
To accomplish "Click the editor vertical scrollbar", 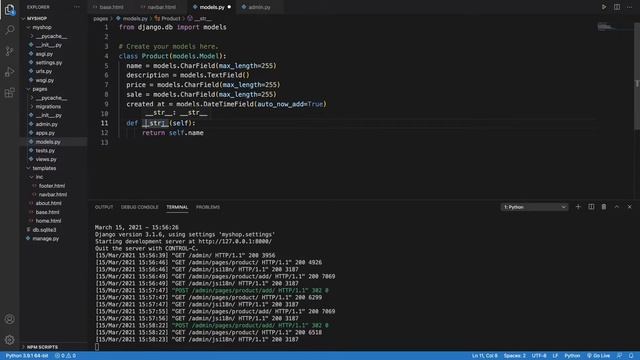I will point(637,76).
